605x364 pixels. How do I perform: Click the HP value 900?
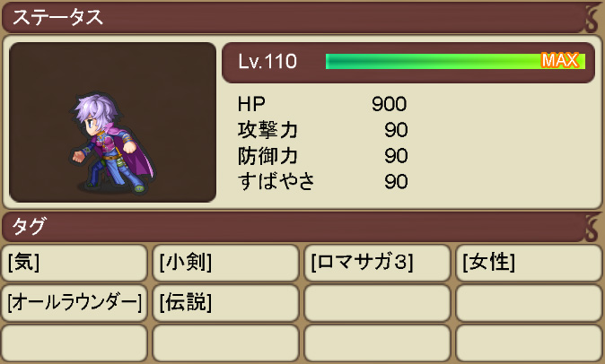tap(389, 104)
